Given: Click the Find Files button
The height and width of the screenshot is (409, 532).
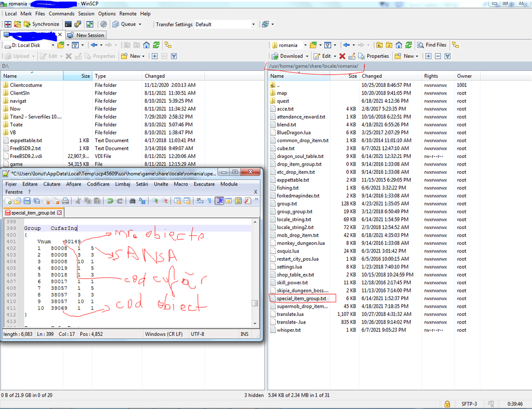Looking at the screenshot, I should point(432,45).
